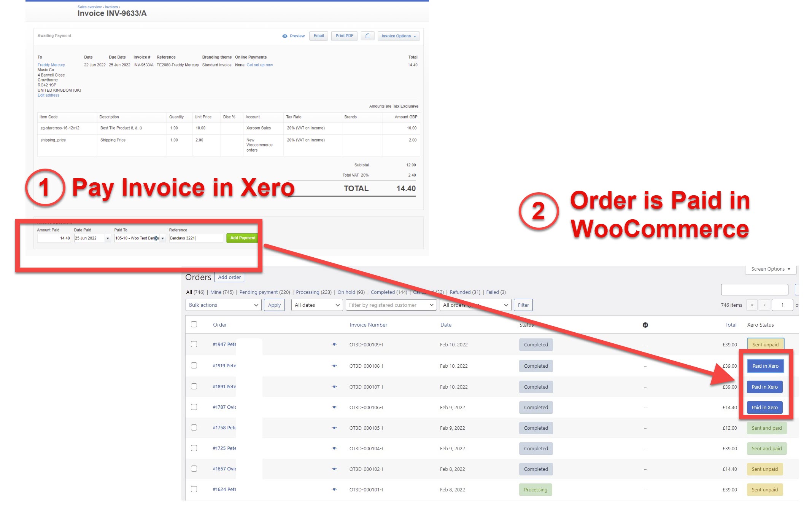
Task: Show Processing (223) orders
Action: [314, 292]
